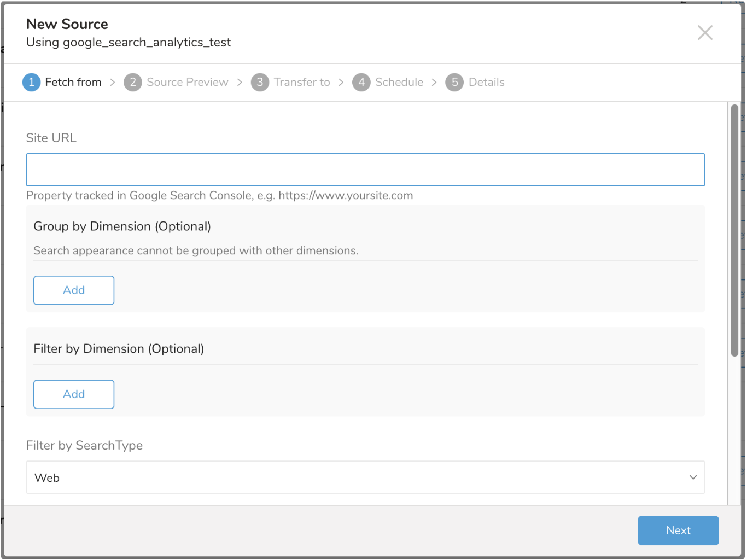Go to the Source Preview step
Image resolution: width=747 pixels, height=560 pixels.
point(187,82)
